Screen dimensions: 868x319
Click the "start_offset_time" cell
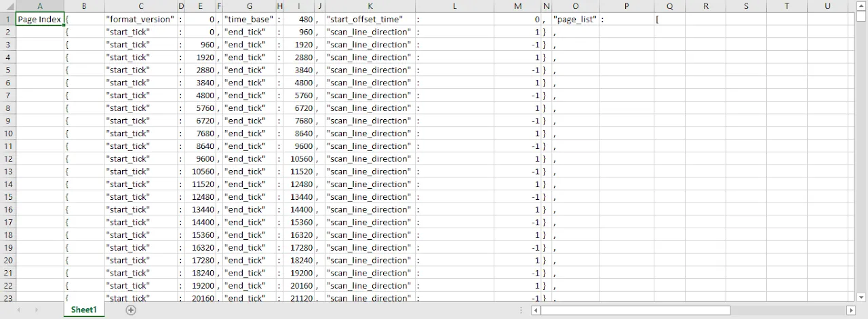(x=370, y=20)
